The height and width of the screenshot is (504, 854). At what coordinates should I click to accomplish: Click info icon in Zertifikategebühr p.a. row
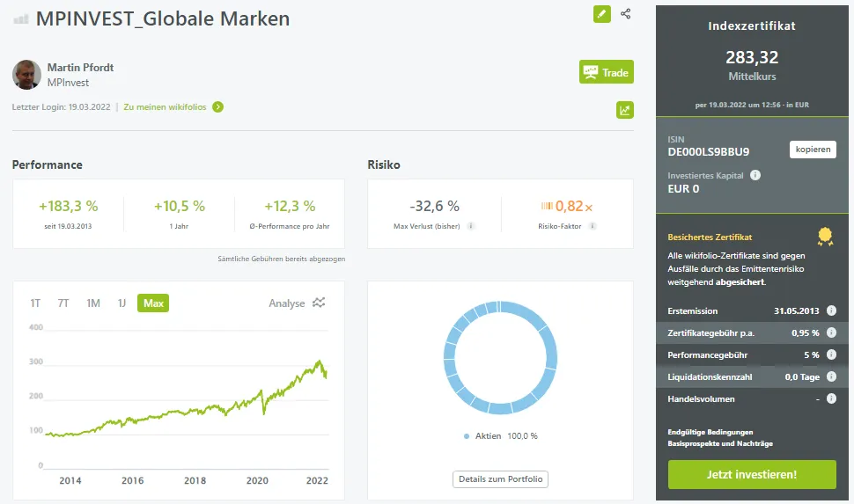coord(831,332)
